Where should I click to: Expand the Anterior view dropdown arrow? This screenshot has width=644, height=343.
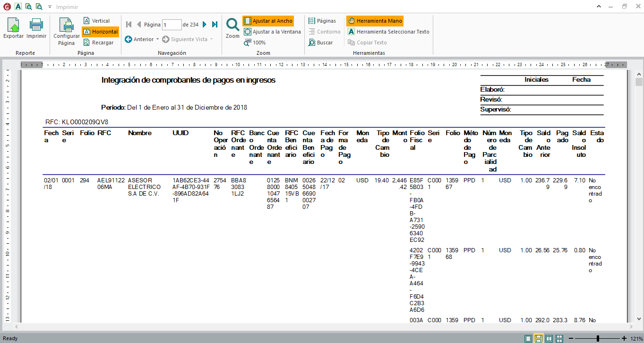[x=157, y=39]
